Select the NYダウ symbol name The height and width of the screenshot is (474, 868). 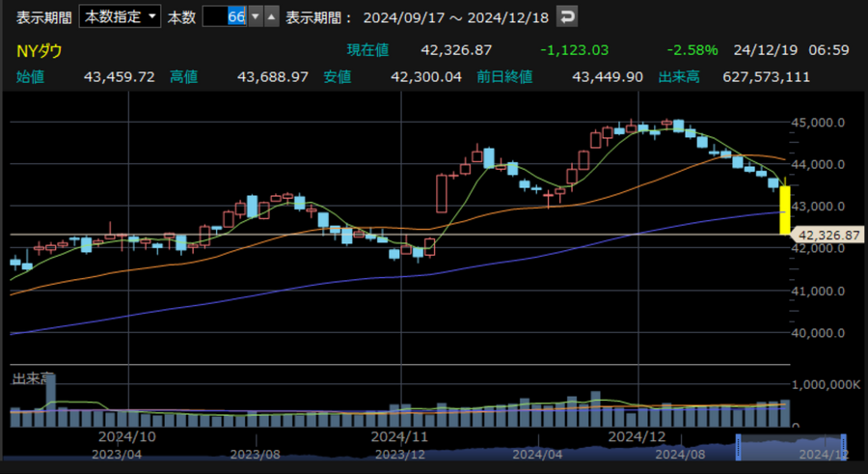pyautogui.click(x=39, y=51)
